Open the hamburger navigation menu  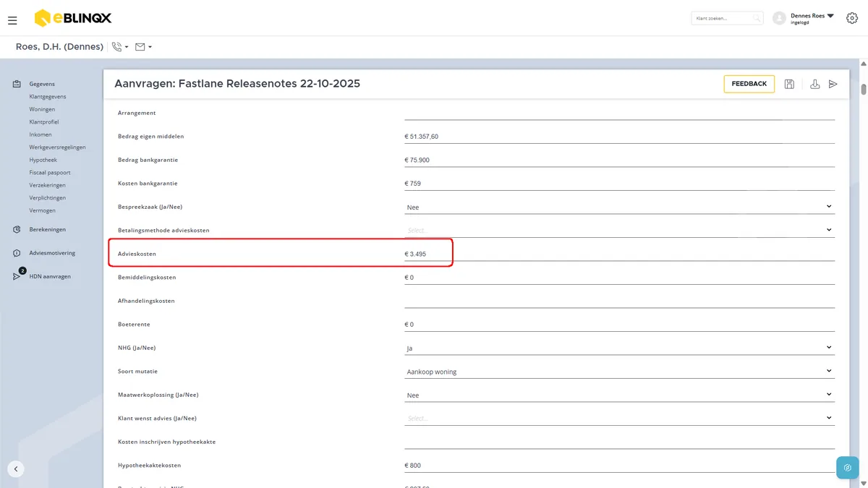(12, 20)
